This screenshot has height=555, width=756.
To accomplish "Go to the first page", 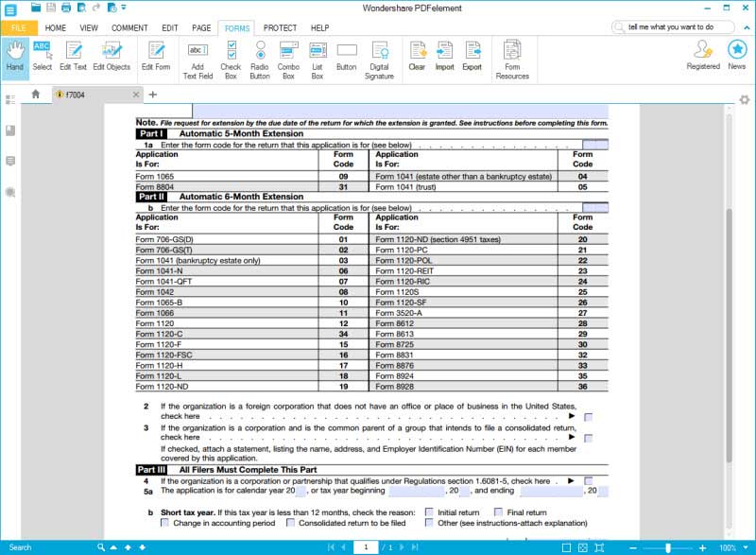I will [x=331, y=547].
